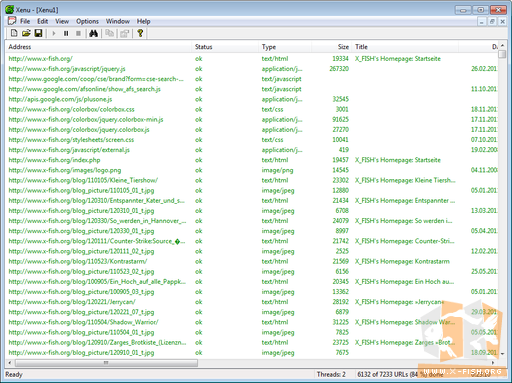Open a file with the folder icon
Viewport: 512px width, 383px height.
26,33
